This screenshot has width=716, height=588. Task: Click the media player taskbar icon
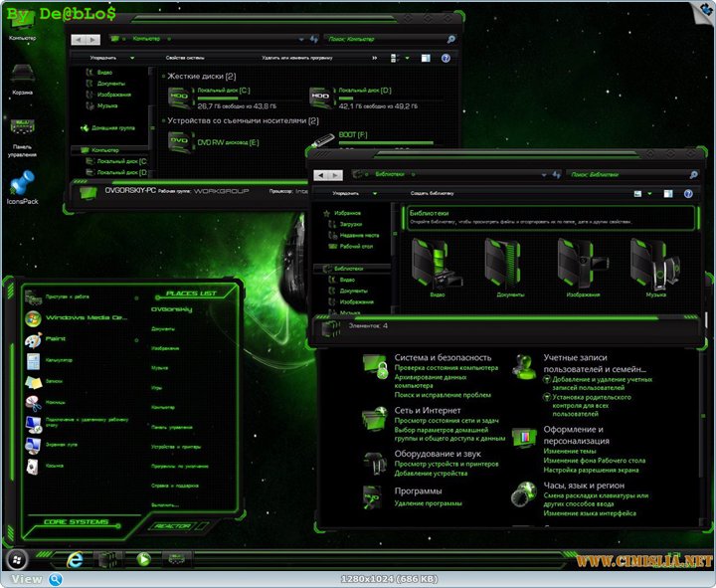coord(144,559)
